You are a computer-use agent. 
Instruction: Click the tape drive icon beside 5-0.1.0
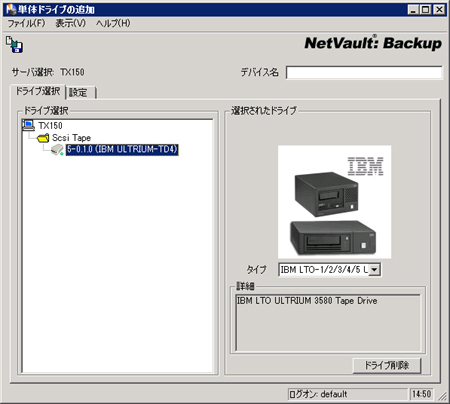click(x=57, y=150)
